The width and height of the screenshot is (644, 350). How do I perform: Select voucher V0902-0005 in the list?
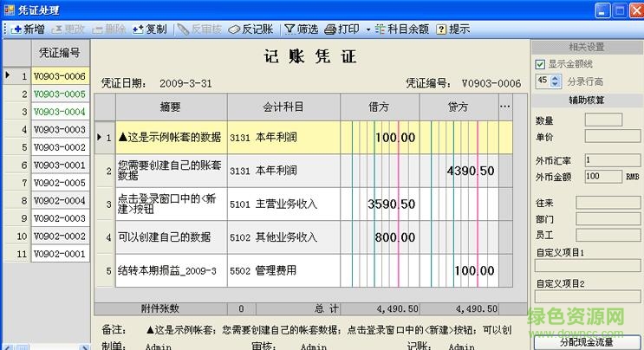(x=60, y=183)
